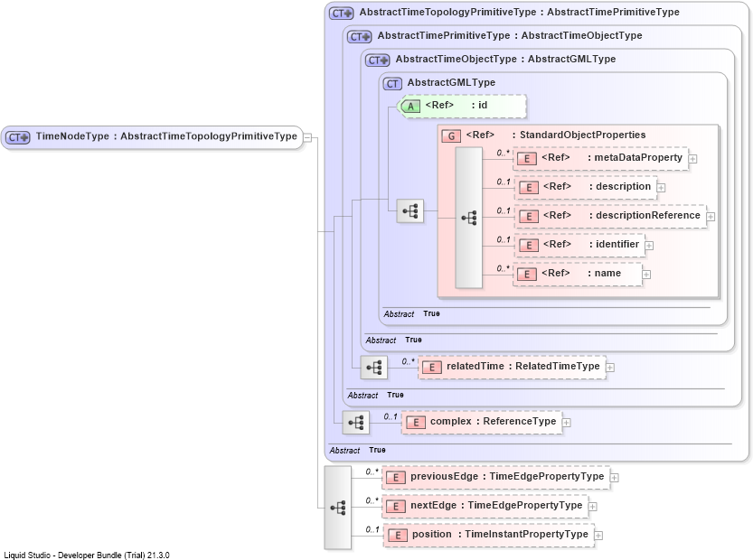753x560 pixels.
Task: Expand the description element
Action: tap(662, 188)
